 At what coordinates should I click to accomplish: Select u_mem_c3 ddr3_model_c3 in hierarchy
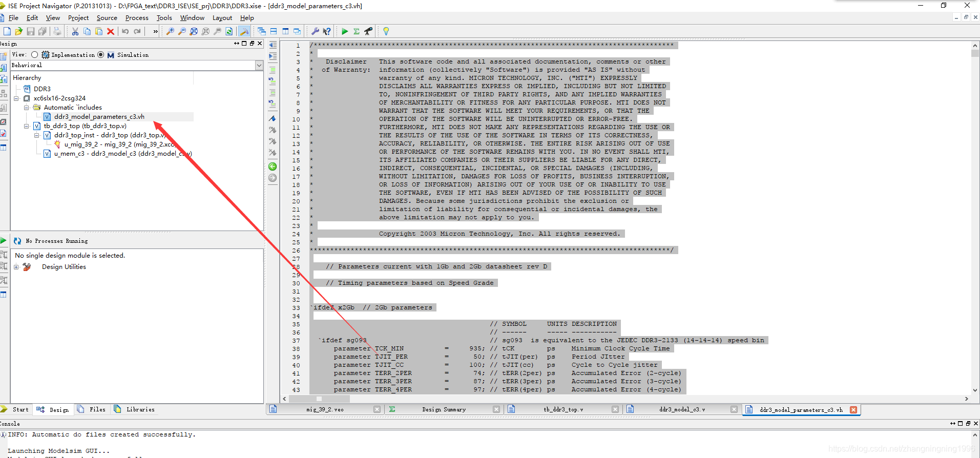point(123,154)
